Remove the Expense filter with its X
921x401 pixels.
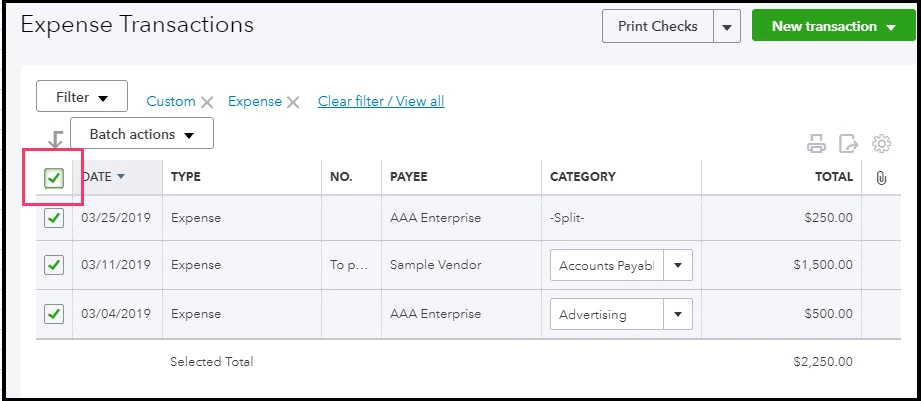(x=293, y=103)
